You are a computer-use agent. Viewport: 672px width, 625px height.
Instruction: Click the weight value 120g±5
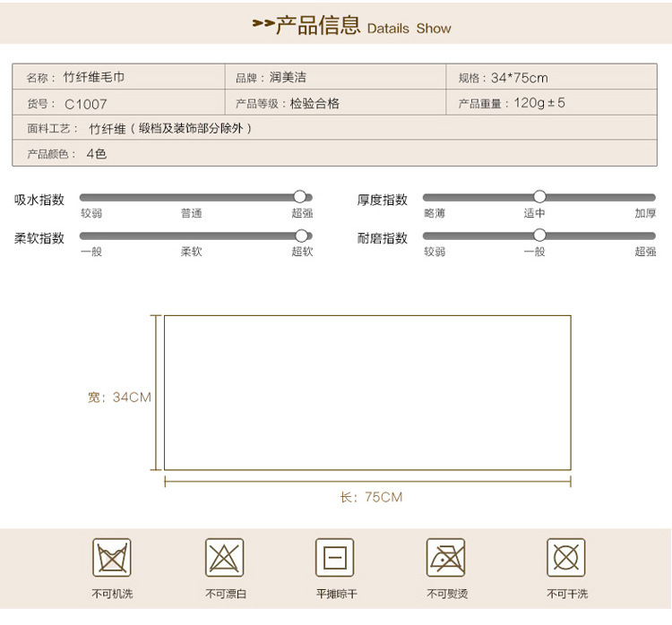[x=539, y=103]
